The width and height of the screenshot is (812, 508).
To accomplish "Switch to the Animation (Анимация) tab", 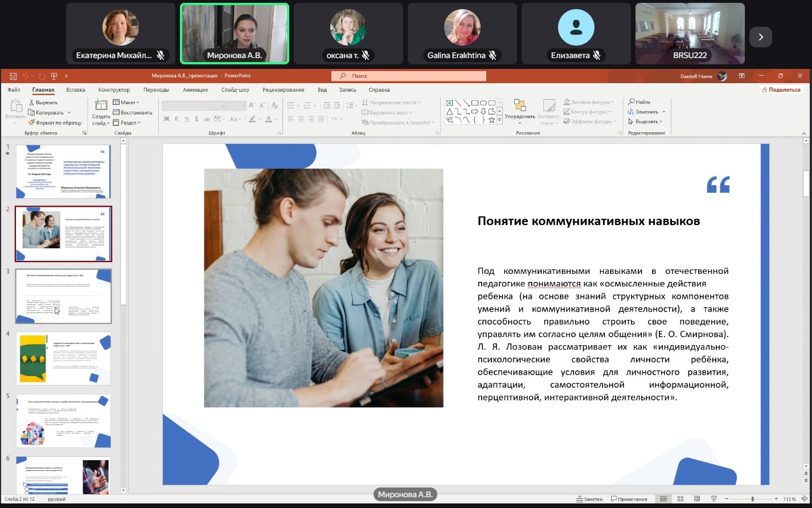I will 195,89.
